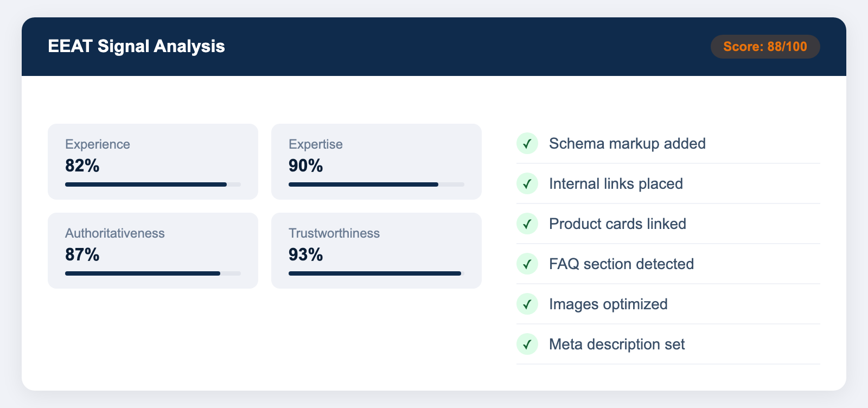Click the Authoritativeness progress bar
The image size is (868, 408).
[x=153, y=273]
